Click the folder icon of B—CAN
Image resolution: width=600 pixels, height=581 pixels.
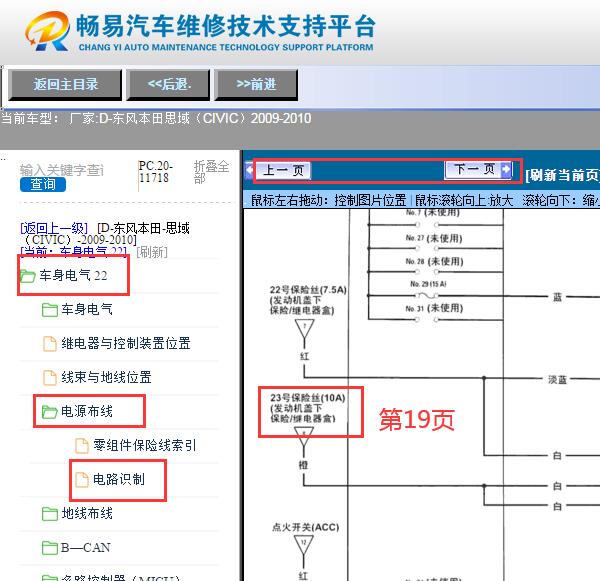(x=50, y=548)
